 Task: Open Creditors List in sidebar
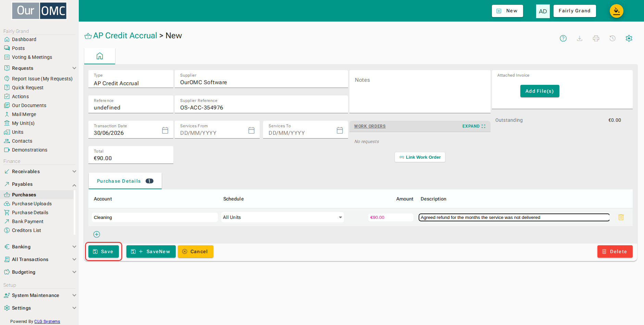click(26, 230)
